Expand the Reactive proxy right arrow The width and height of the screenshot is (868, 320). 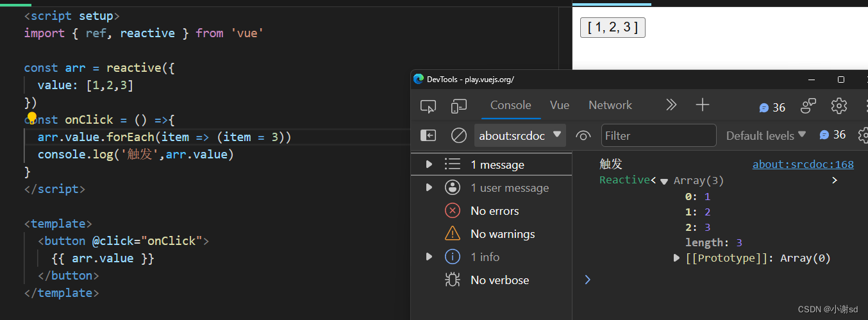pyautogui.click(x=835, y=180)
